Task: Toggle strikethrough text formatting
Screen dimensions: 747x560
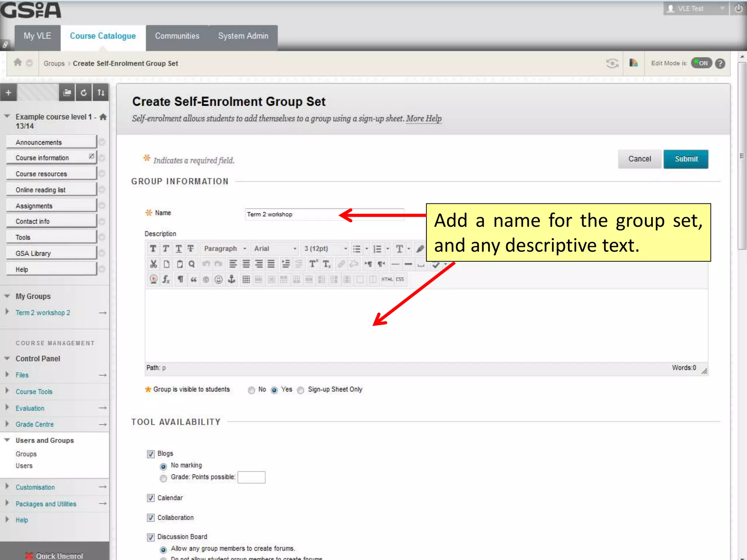Action: 191,249
